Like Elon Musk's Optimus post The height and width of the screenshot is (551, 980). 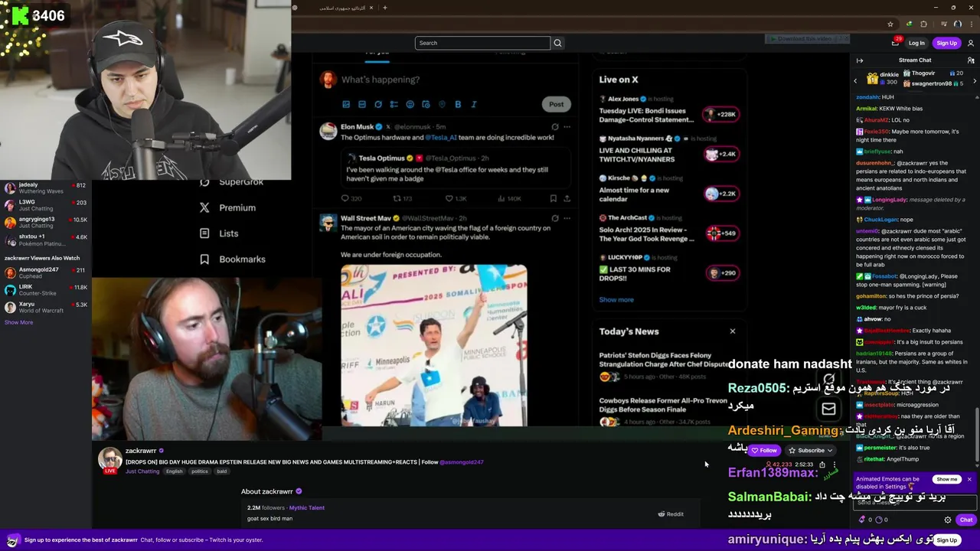(x=456, y=198)
